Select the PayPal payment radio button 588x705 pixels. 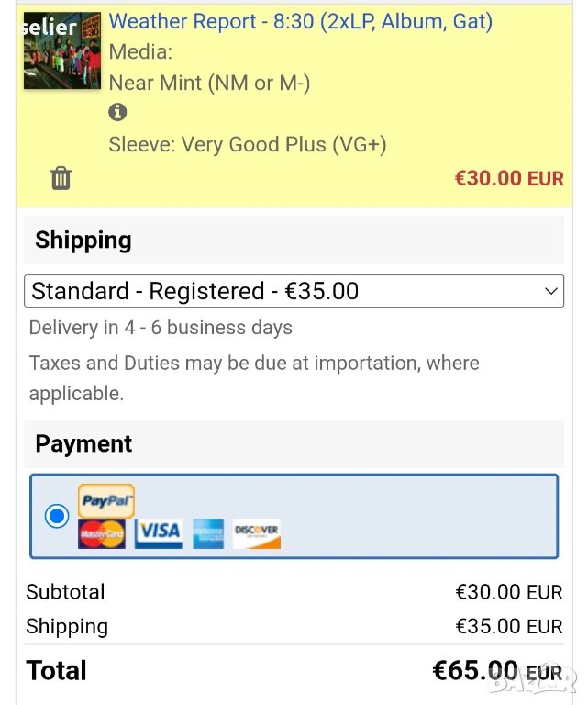[57, 516]
